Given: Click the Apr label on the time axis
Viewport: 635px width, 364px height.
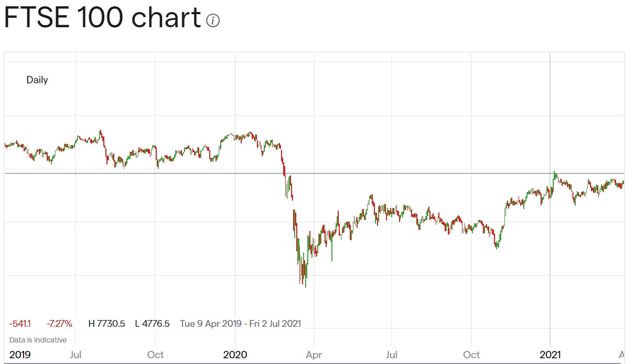Looking at the screenshot, I should (x=314, y=355).
